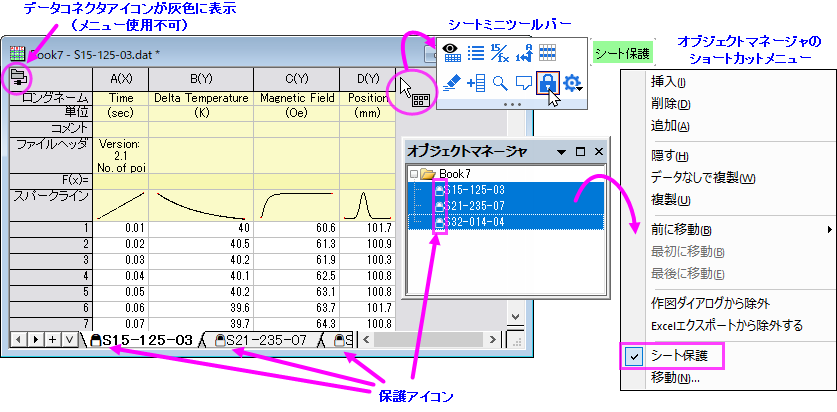Click the peak sparkline in column D
The image size is (837, 412).
pos(368,205)
